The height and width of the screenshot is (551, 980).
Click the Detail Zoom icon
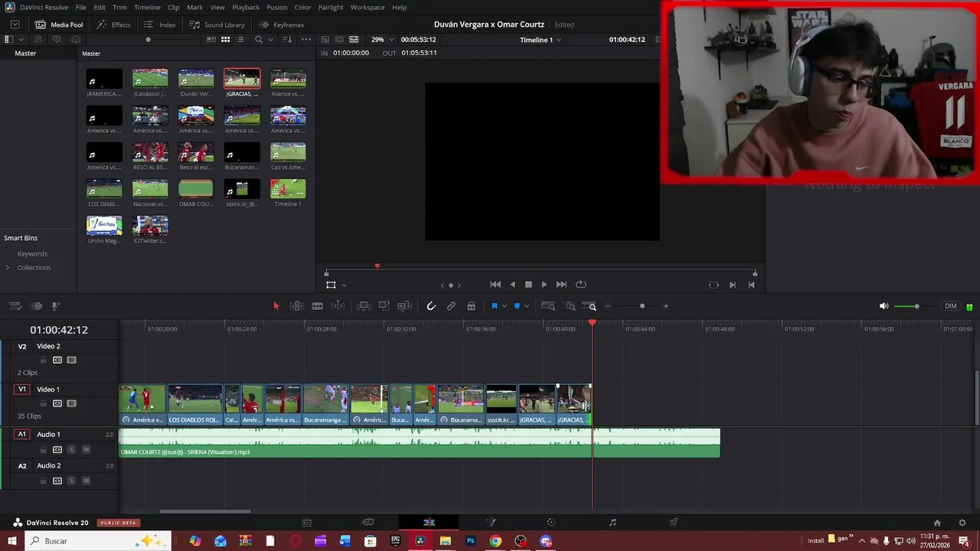pos(570,306)
